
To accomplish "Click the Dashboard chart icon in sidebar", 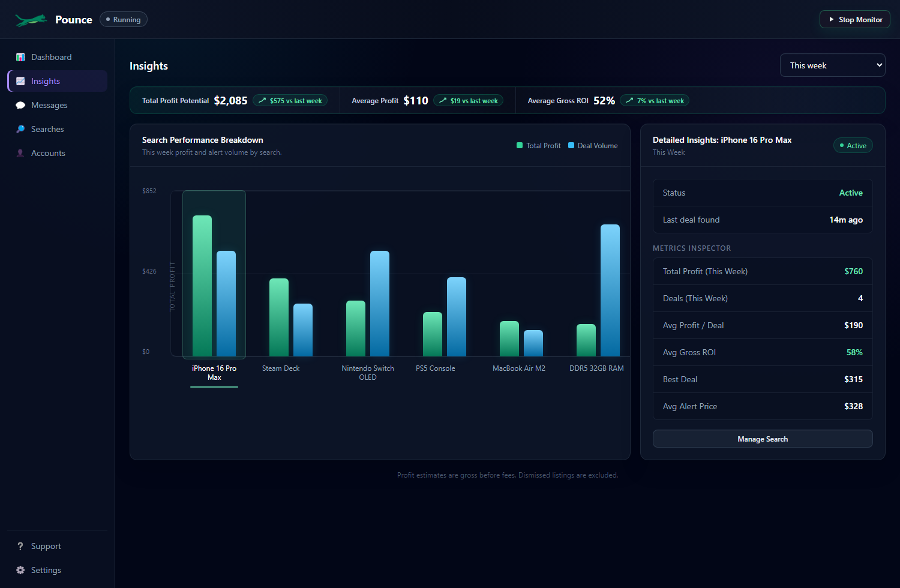I will click(x=20, y=57).
